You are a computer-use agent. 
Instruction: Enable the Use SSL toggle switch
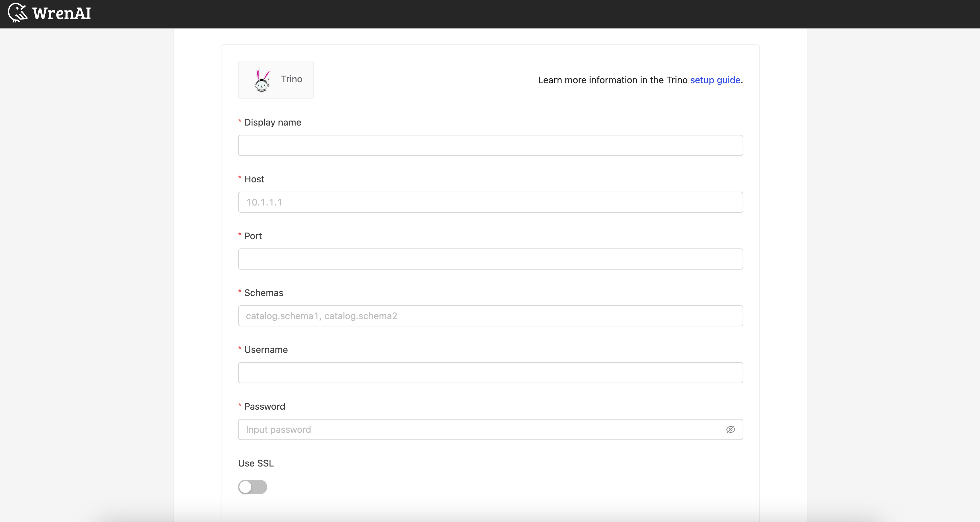253,487
